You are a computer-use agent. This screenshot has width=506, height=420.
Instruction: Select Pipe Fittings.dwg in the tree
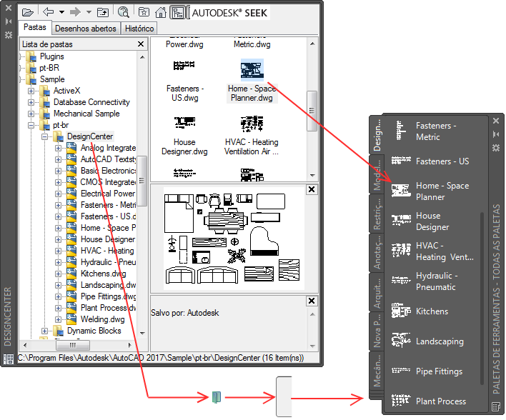click(x=108, y=296)
